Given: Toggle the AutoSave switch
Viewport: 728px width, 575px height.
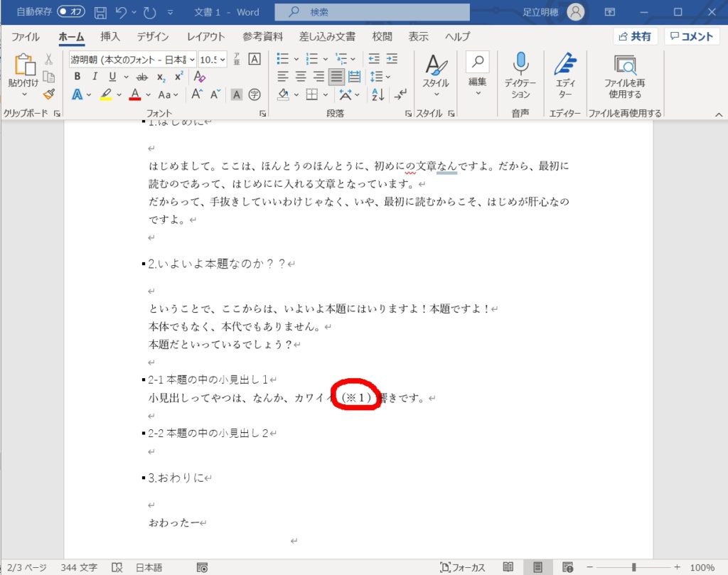Looking at the screenshot, I should point(71,12).
